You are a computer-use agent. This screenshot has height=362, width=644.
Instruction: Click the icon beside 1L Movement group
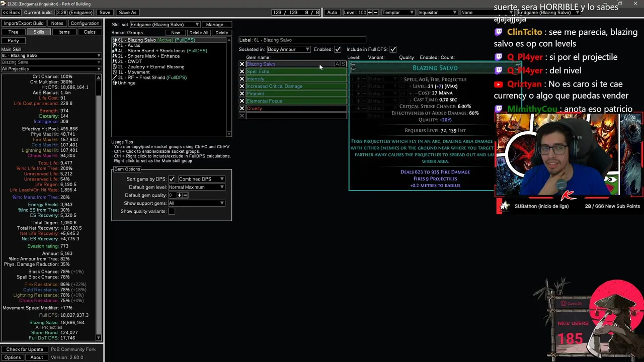(x=115, y=72)
